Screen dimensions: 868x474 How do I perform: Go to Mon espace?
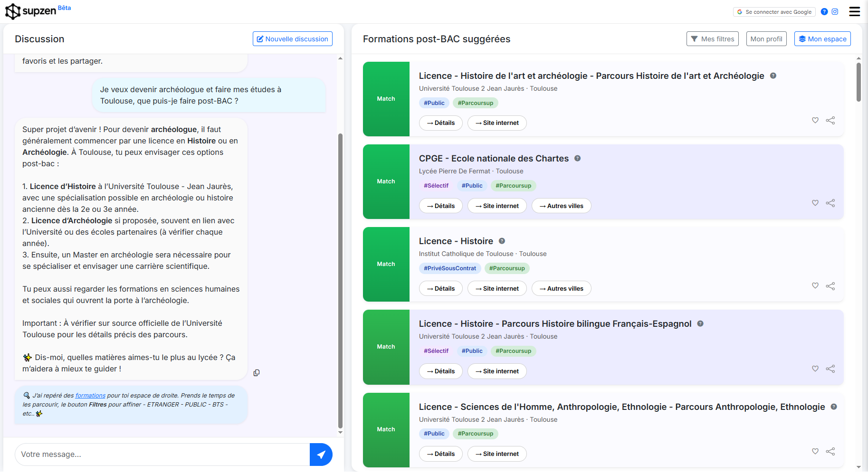point(822,39)
